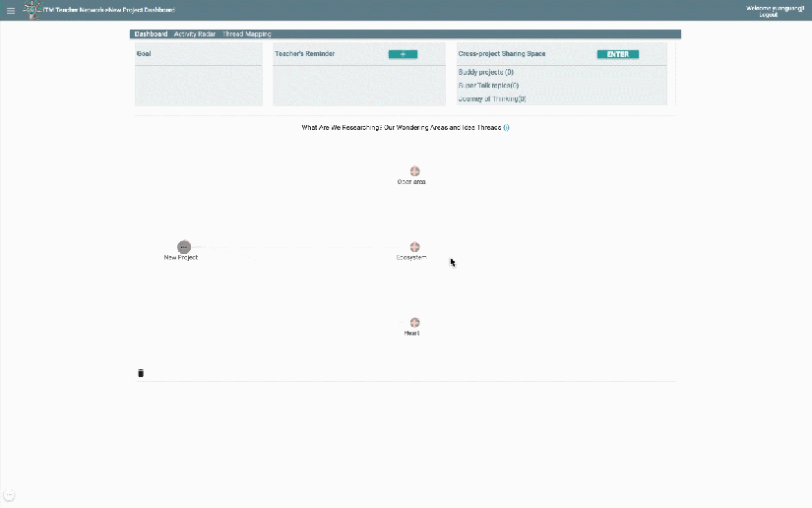Click the ITM logo in the header

coord(31,11)
